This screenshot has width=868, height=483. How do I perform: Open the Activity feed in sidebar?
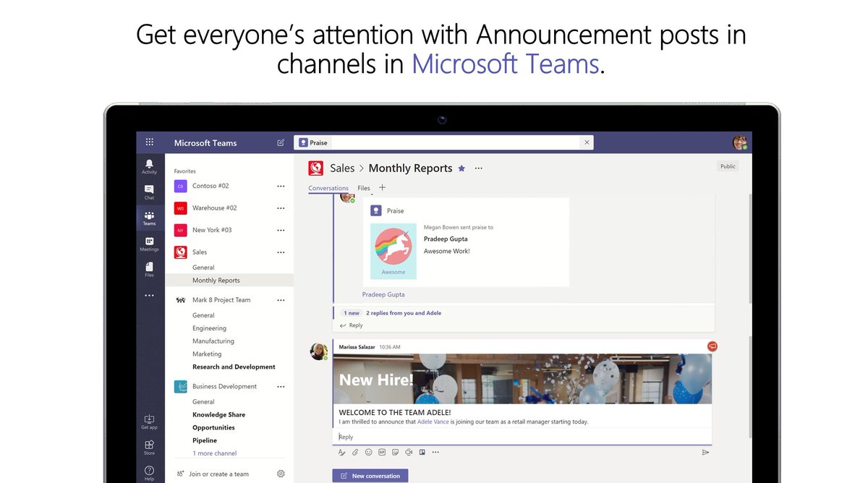click(x=149, y=166)
